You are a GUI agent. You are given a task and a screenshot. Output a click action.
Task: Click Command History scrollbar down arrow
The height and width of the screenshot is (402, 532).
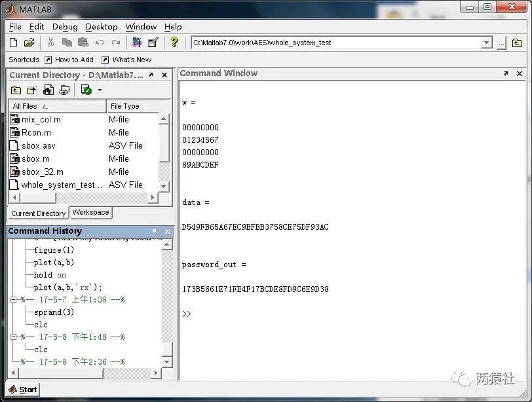click(166, 361)
